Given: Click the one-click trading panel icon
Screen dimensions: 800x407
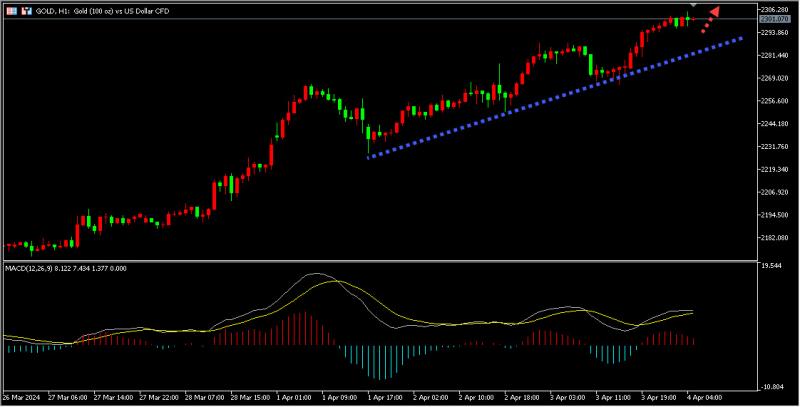Looking at the screenshot, I should pos(11,10).
